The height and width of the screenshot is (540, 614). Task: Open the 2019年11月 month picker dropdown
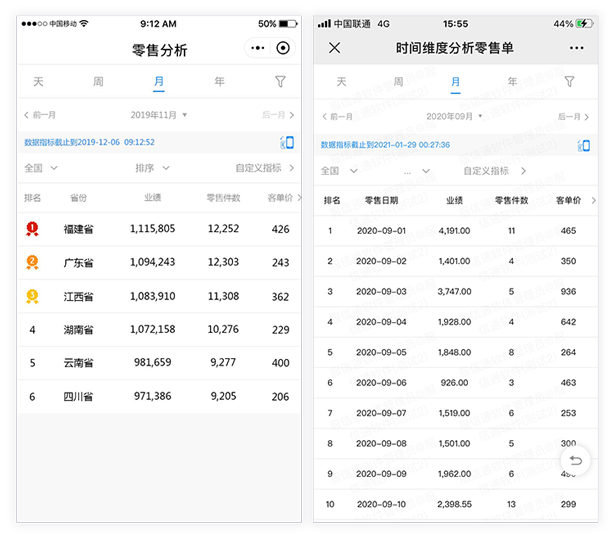159,115
